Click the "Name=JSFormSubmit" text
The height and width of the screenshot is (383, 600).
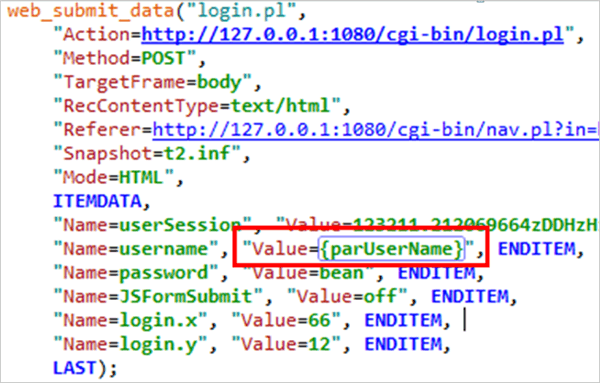(x=158, y=297)
